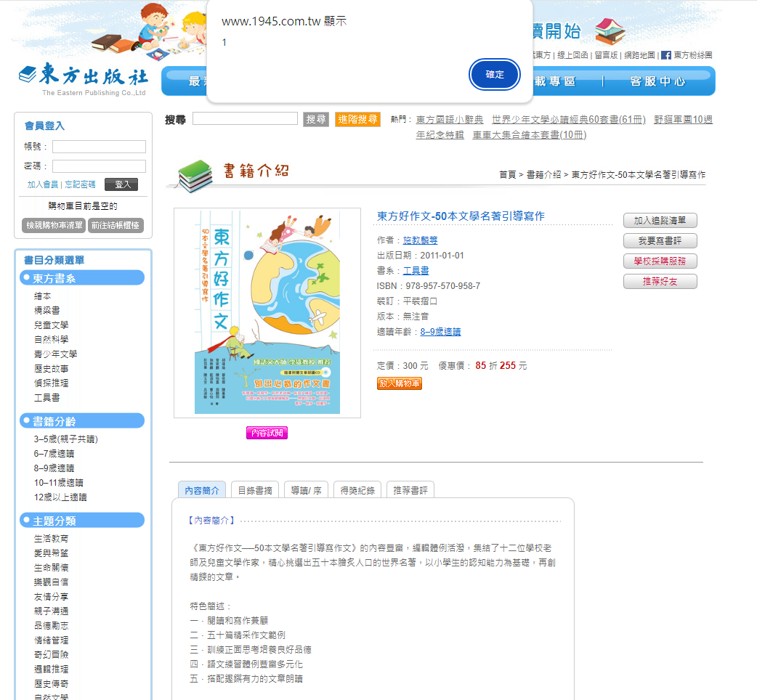Click author link 施教麟等

tap(420, 240)
